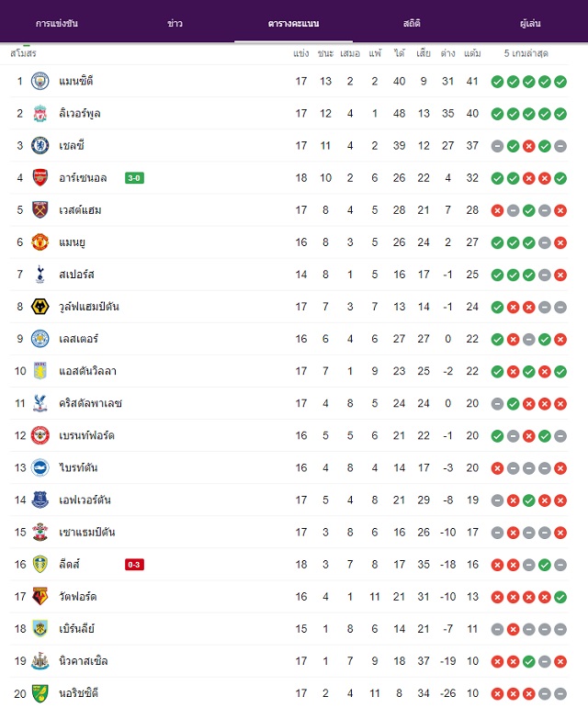Click the Tottenham Spurs cockerel crest
The height and width of the screenshot is (719, 588).
[x=40, y=275]
